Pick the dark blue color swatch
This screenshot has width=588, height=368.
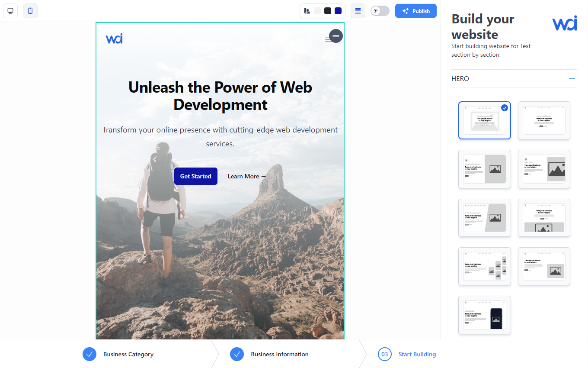[338, 11]
